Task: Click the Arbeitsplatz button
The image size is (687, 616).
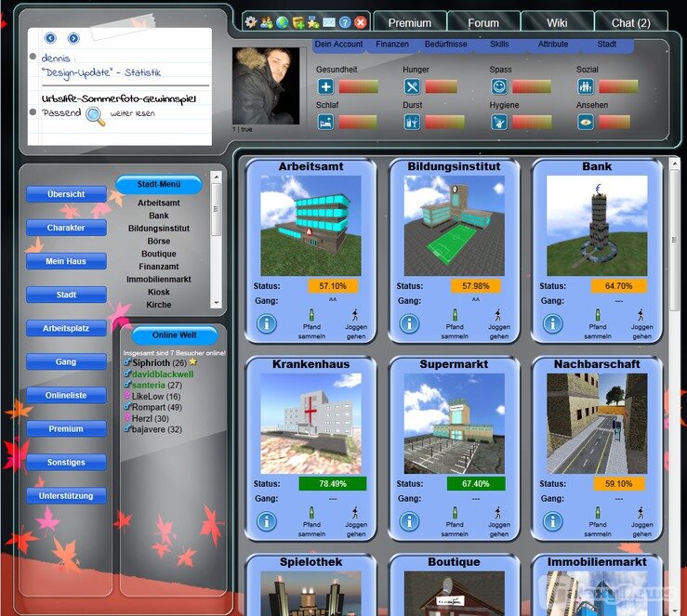Action: 66,328
